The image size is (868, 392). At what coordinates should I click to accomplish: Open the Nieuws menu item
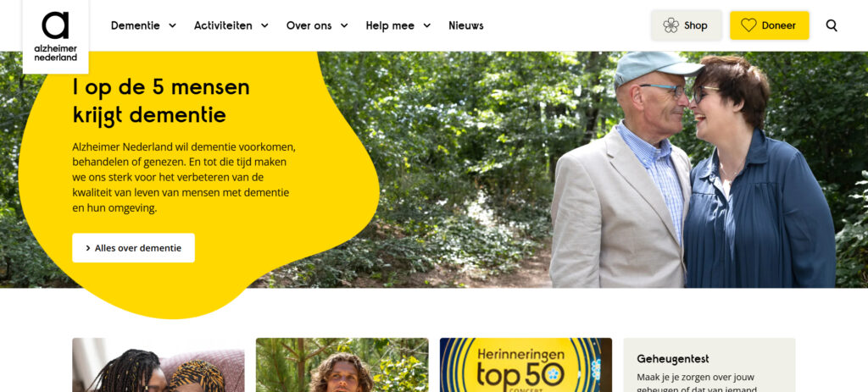[466, 25]
